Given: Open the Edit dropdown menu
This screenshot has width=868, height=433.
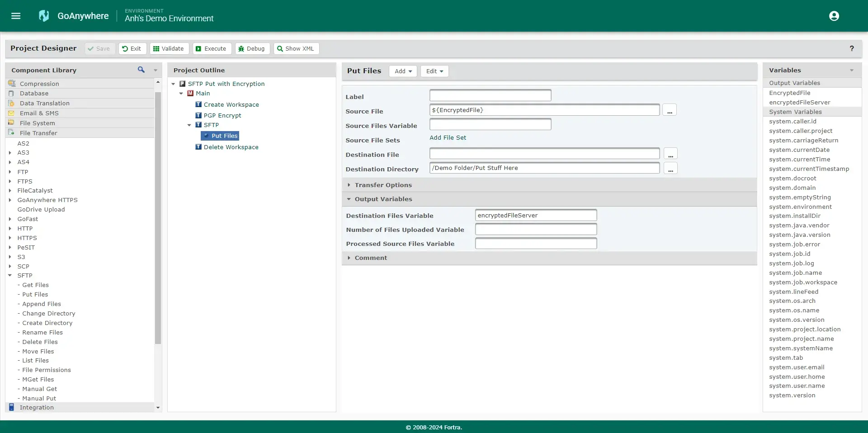Looking at the screenshot, I should (x=434, y=71).
